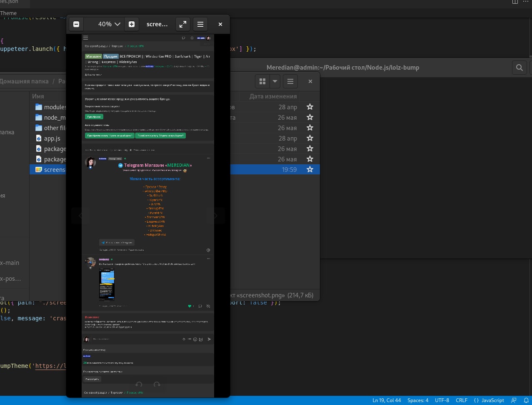Switch Files window to grid view
Image resolution: width=532 pixels, height=405 pixels.
click(262, 81)
